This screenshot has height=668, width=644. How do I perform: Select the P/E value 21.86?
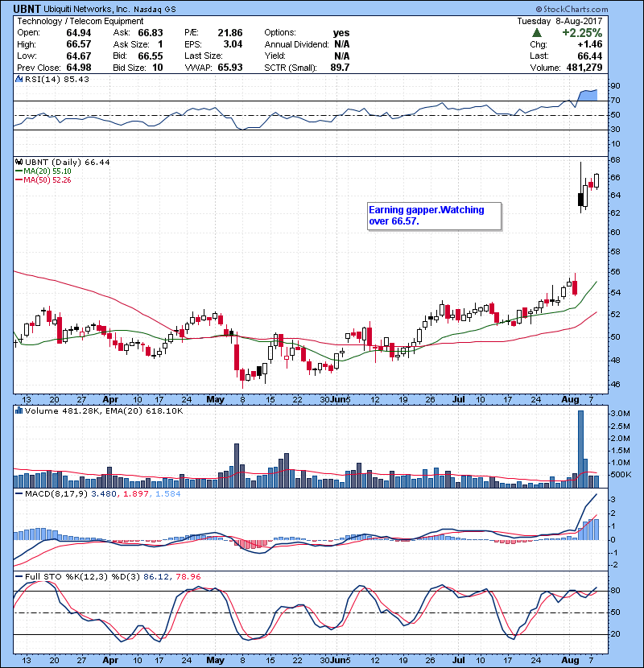229,33
